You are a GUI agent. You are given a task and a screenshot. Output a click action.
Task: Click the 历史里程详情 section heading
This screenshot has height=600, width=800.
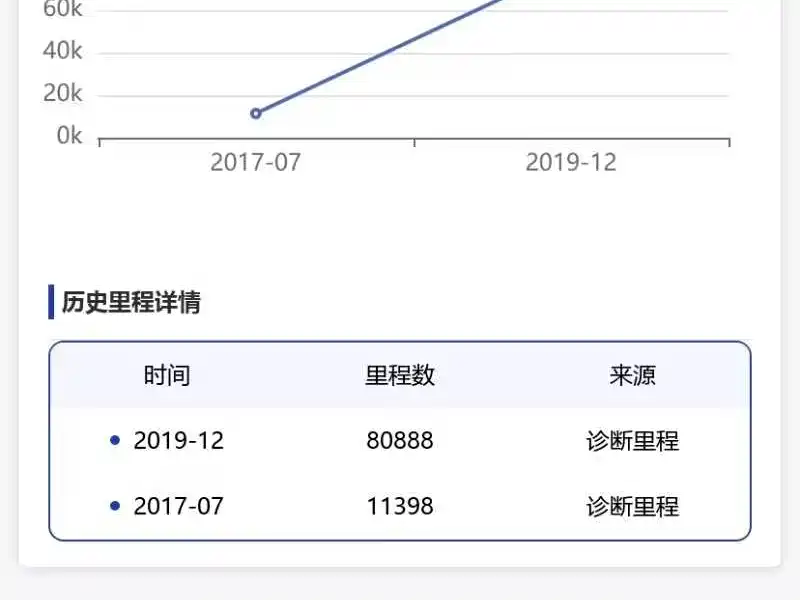[131, 302]
